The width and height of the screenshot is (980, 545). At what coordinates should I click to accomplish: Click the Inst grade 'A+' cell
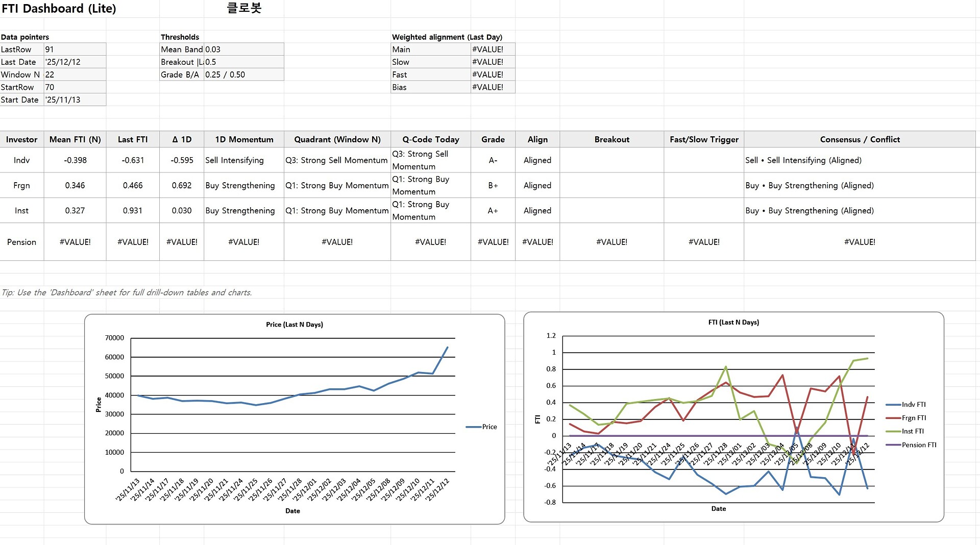493,211
